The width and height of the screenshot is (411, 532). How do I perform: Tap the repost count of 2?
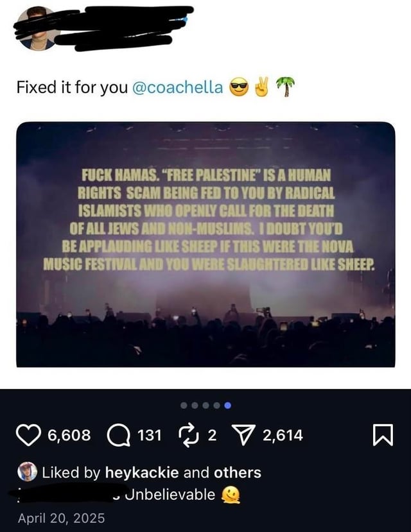(211, 436)
